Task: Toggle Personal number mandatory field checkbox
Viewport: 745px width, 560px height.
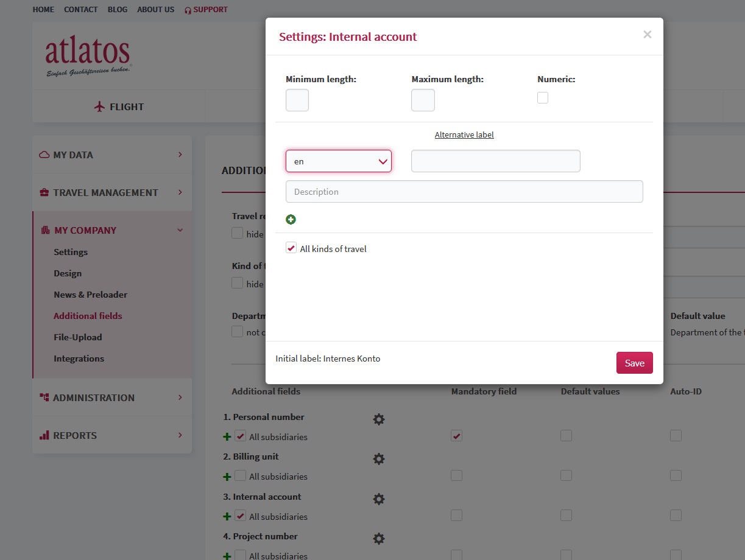Action: point(457,436)
